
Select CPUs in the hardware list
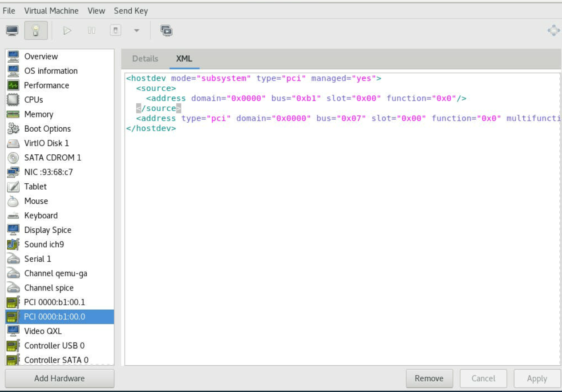click(x=33, y=100)
